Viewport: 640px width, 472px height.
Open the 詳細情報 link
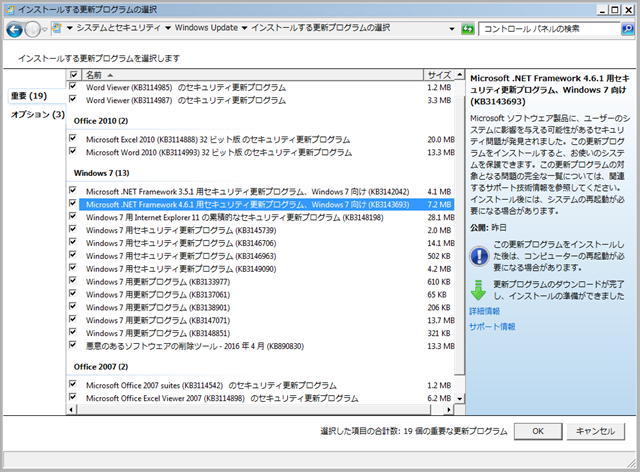click(484, 311)
